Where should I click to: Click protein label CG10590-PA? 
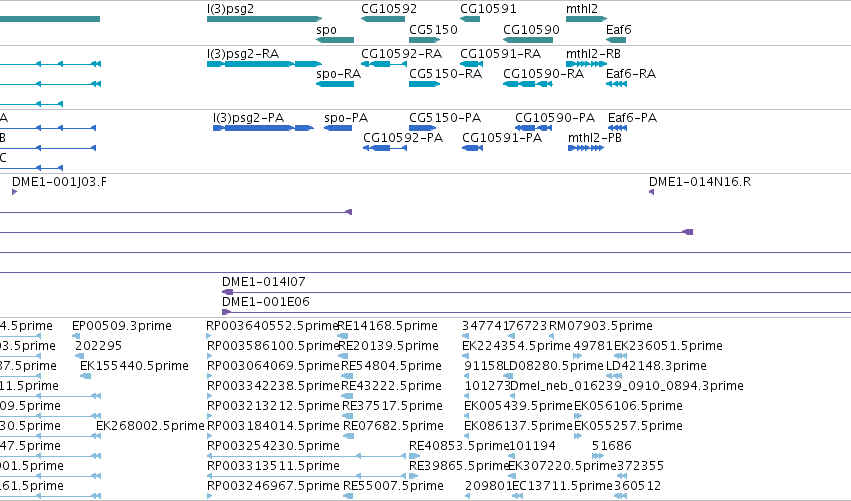coord(555,118)
